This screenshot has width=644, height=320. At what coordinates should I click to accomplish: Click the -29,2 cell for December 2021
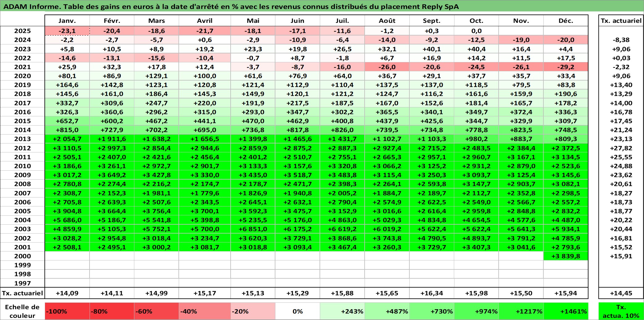tap(566, 67)
